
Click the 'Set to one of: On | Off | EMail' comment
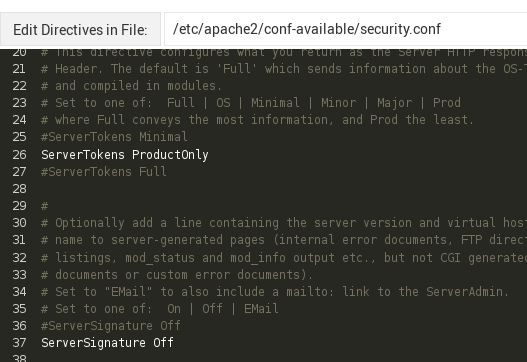160,309
